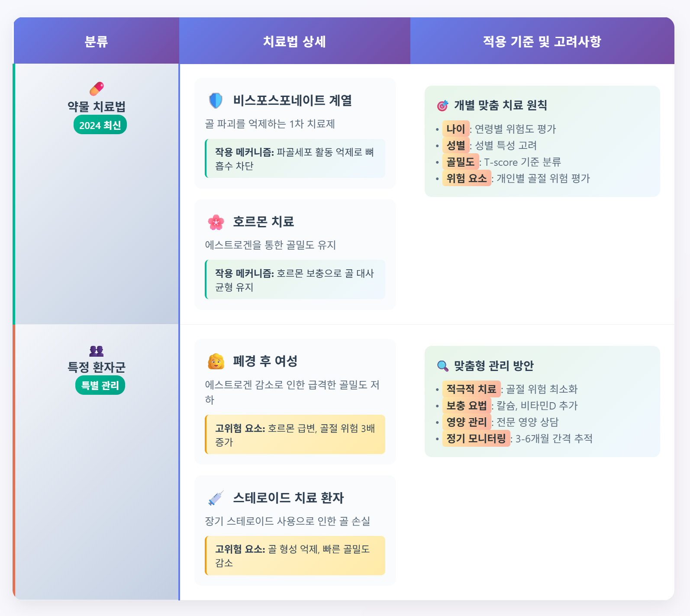Click the 치료법 상세 column header
This screenshot has width=690, height=616.
click(x=294, y=41)
